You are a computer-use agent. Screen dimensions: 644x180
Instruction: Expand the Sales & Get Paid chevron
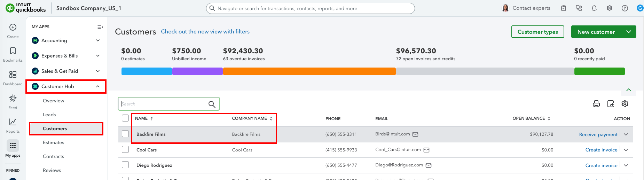(x=98, y=71)
